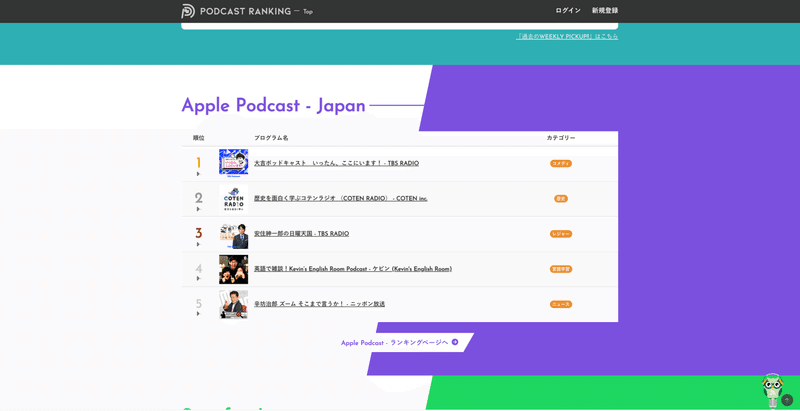This screenshot has width=800, height=411.
Task: Click the rank number 4
Action: click(198, 268)
